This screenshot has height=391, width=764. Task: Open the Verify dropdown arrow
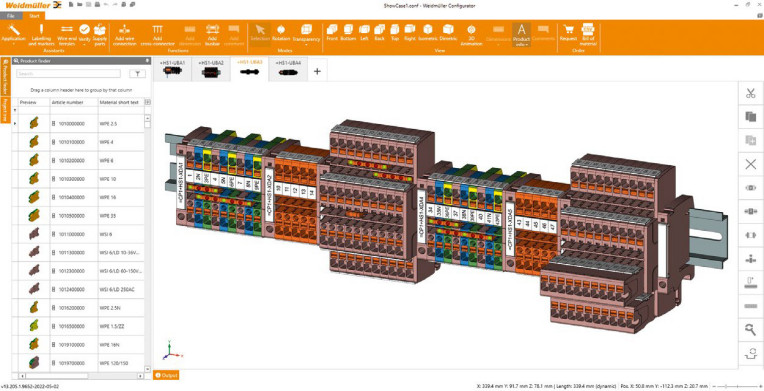[x=84, y=44]
